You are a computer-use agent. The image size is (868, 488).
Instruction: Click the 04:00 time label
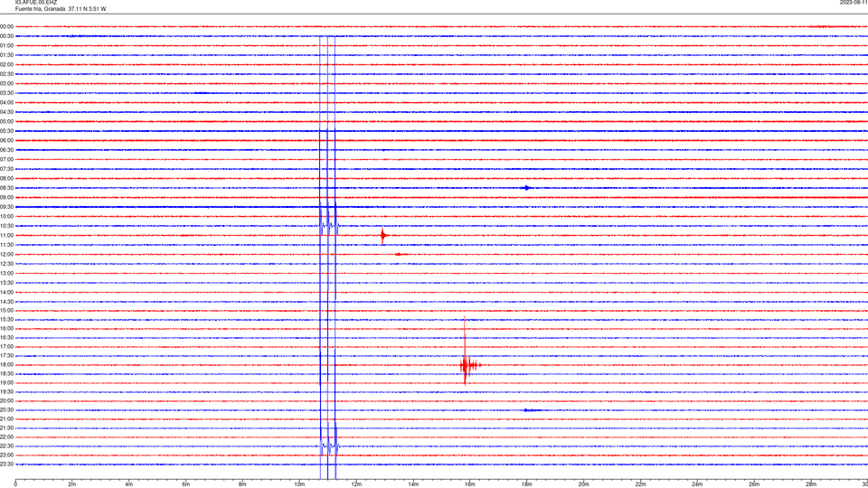pyautogui.click(x=6, y=102)
